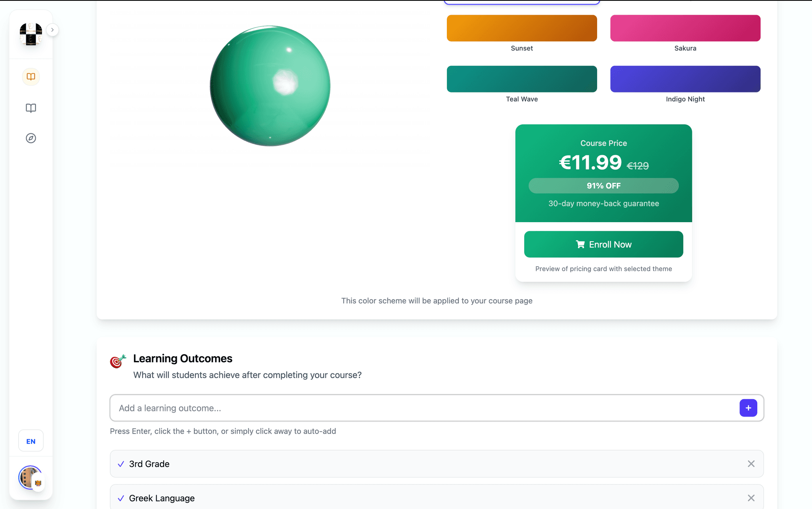The height and width of the screenshot is (509, 812).
Task: Expand the sidebar with the chevron arrow
Action: click(52, 30)
